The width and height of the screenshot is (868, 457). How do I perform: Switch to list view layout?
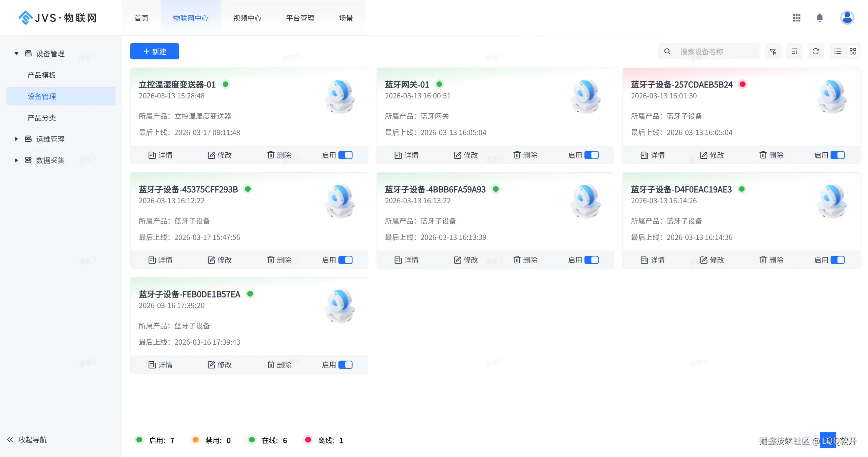click(837, 52)
